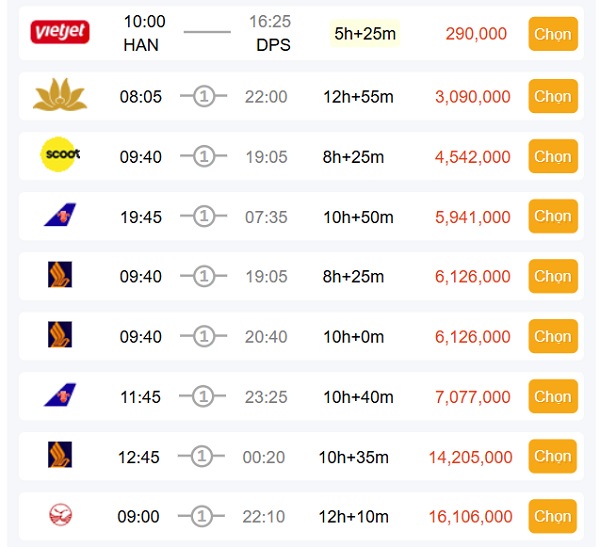Click the red circular logo on the 09:00 flight
The image size is (600, 547).
60,516
